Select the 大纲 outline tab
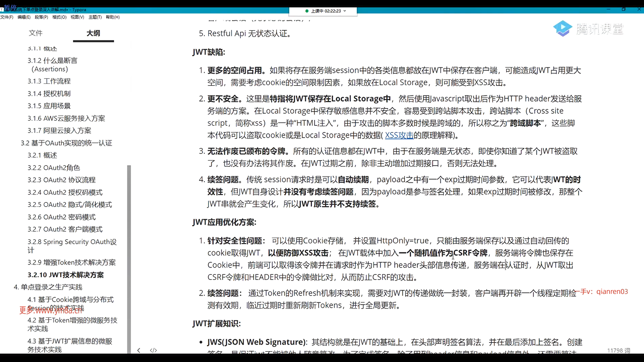 [x=93, y=33]
